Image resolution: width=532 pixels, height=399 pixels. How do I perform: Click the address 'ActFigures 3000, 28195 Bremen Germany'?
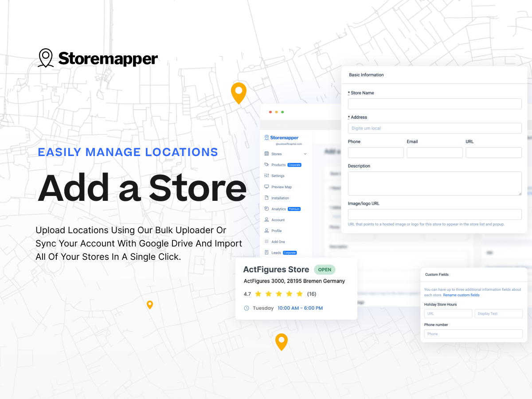click(x=294, y=281)
